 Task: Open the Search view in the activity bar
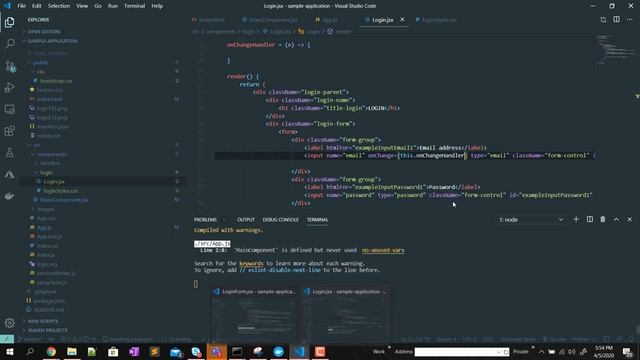[x=9, y=44]
